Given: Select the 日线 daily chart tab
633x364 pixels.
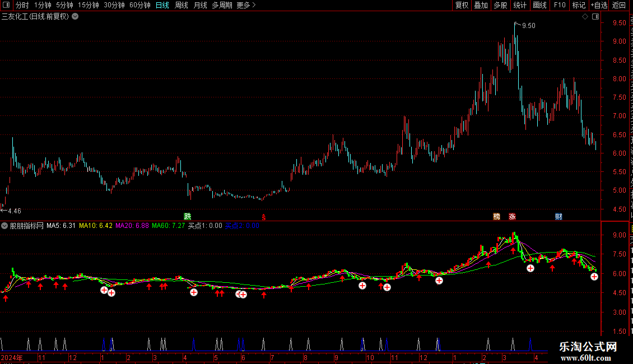Looking at the screenshot, I should coord(162,5).
